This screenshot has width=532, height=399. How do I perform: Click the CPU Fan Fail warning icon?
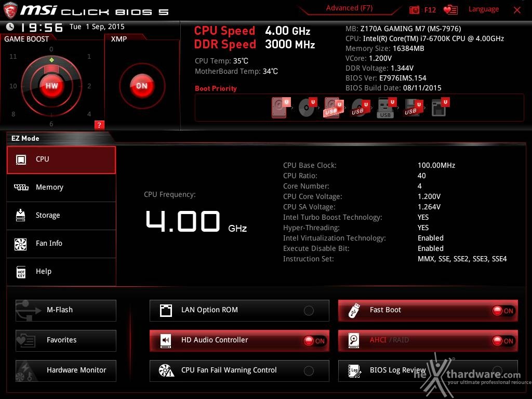[166, 370]
